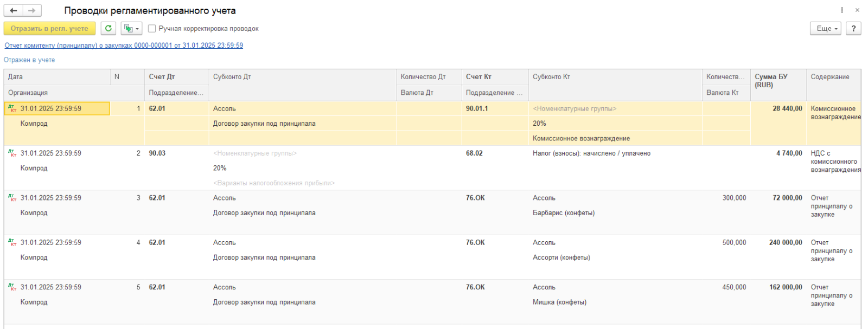This screenshot has height=329, width=868.
Task: Click the vertical three-dot menu icon
Action: [x=842, y=10]
